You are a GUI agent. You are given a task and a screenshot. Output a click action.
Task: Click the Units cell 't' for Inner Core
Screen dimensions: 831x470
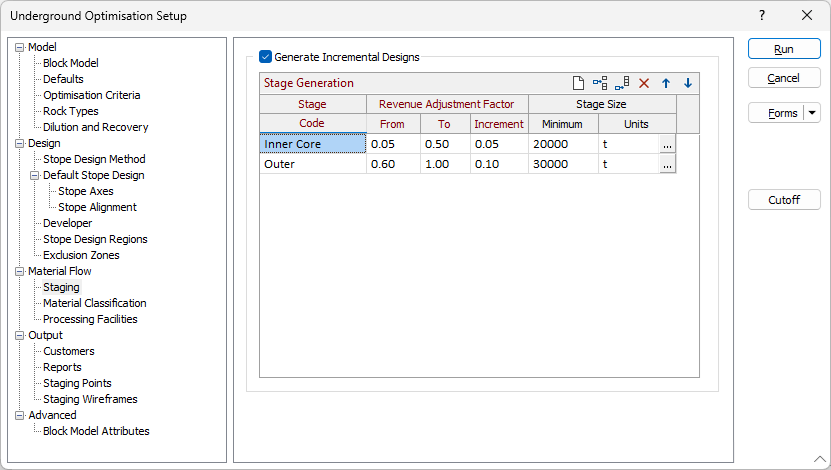click(629, 144)
